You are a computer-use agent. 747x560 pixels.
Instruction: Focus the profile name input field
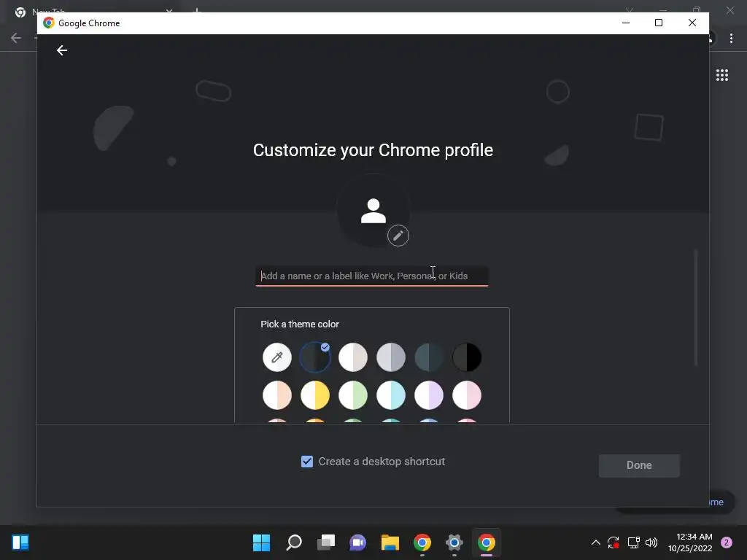click(371, 276)
